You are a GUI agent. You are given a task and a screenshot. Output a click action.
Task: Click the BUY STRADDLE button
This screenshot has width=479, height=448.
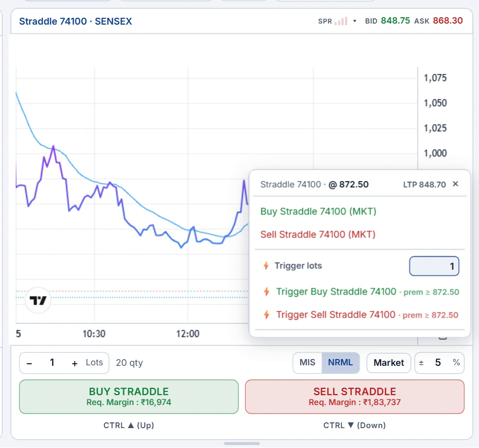[x=129, y=397]
